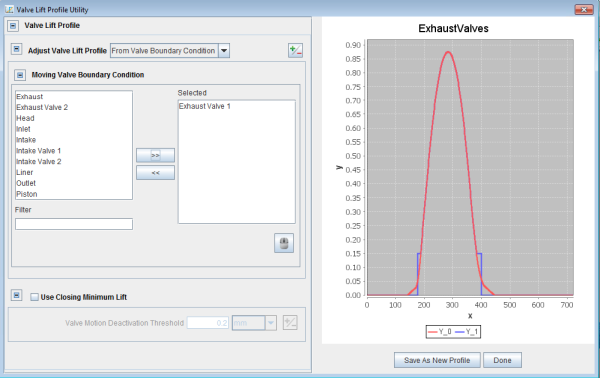Screen dimensions: 600x378
Task: Move selected item with the >> button
Action: (155, 155)
